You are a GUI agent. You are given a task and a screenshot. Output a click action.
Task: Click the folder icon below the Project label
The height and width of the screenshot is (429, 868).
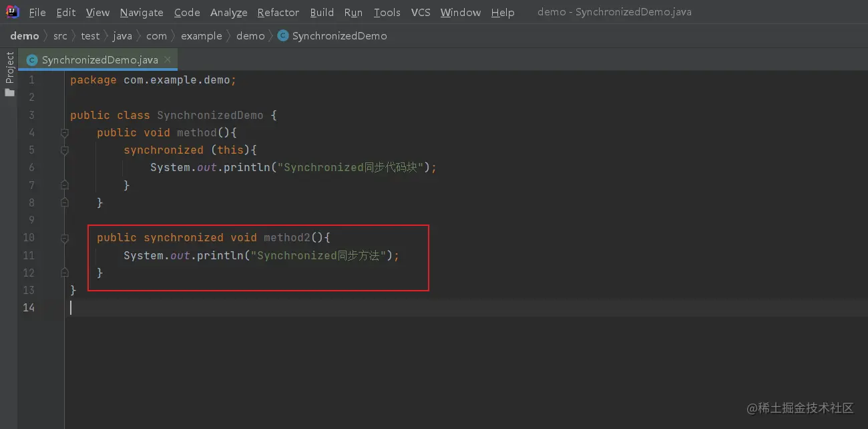point(9,92)
